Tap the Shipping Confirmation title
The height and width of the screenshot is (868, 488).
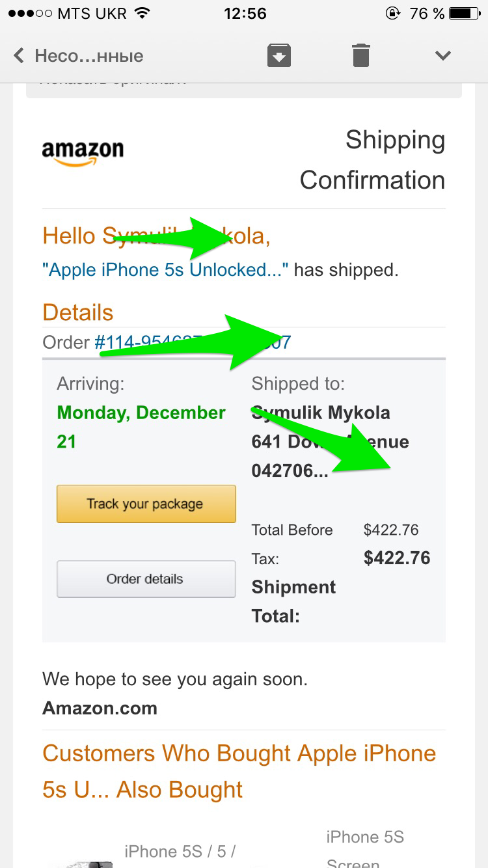point(373,160)
